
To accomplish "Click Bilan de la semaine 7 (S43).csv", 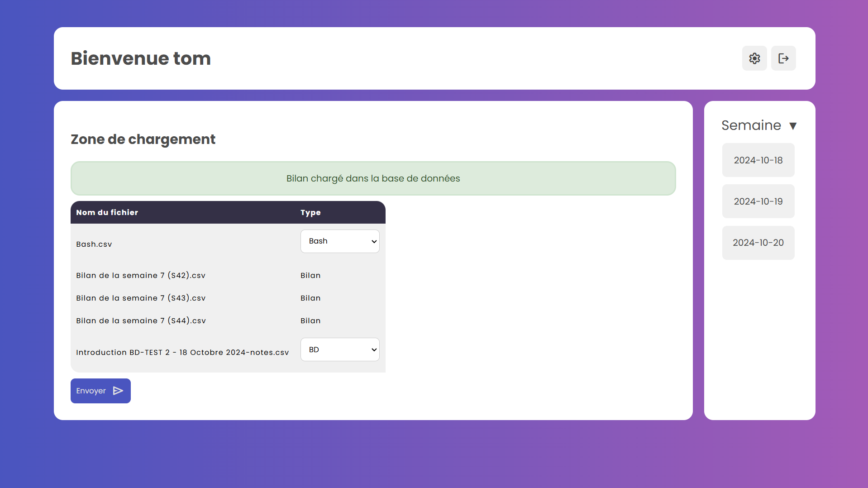I will 141,298.
